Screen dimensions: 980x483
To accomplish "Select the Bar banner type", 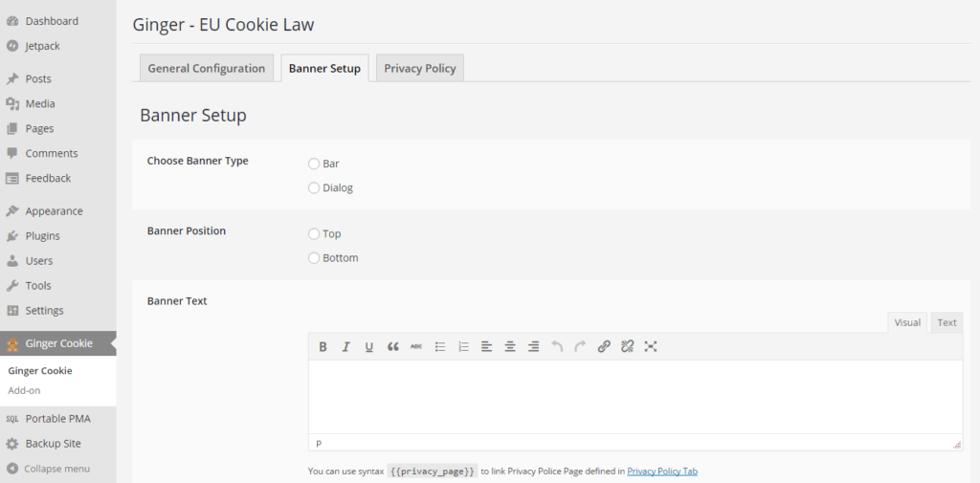I will [314, 164].
